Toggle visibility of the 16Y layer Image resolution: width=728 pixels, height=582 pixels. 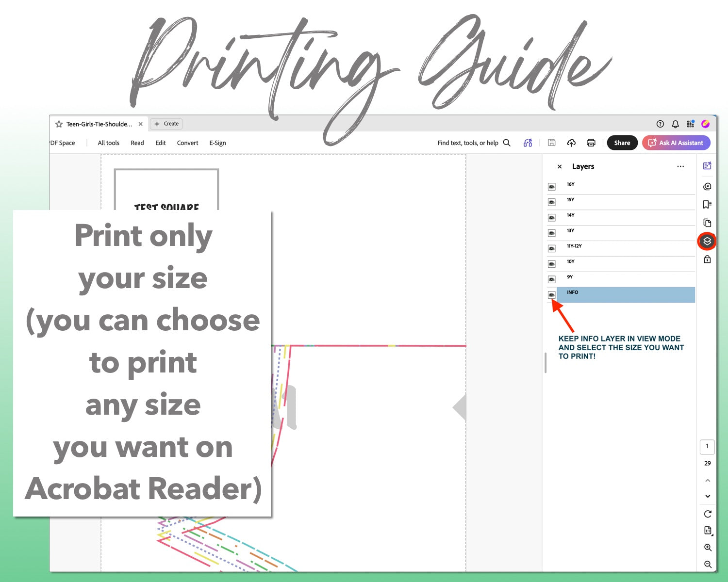pyautogui.click(x=551, y=187)
